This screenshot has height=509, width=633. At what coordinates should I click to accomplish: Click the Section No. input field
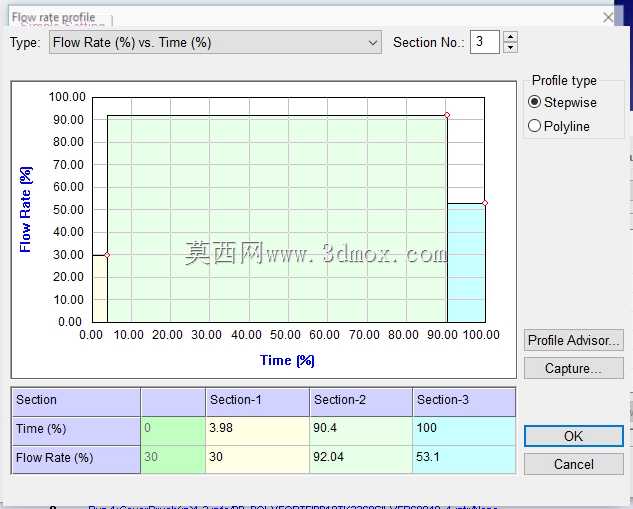pyautogui.click(x=485, y=42)
